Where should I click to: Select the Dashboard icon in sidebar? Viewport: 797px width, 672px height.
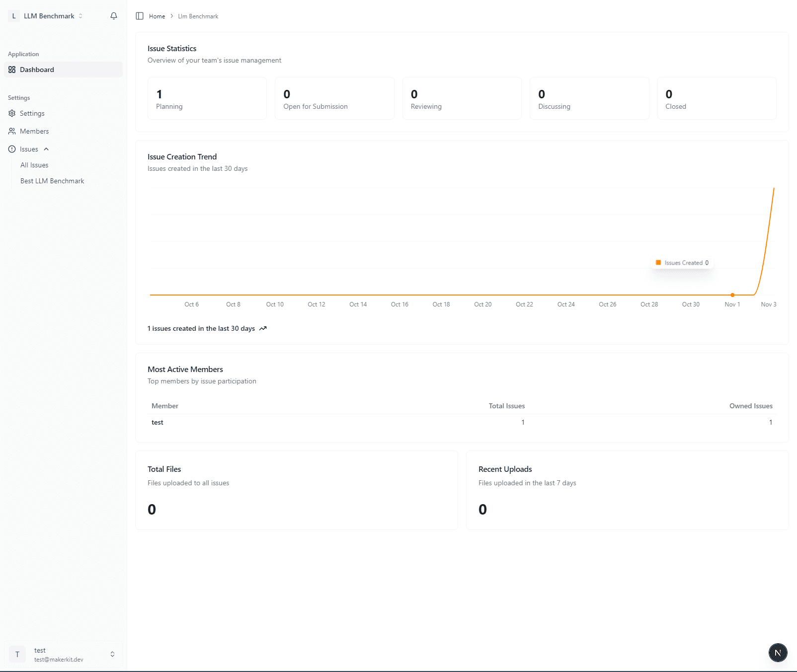click(12, 70)
